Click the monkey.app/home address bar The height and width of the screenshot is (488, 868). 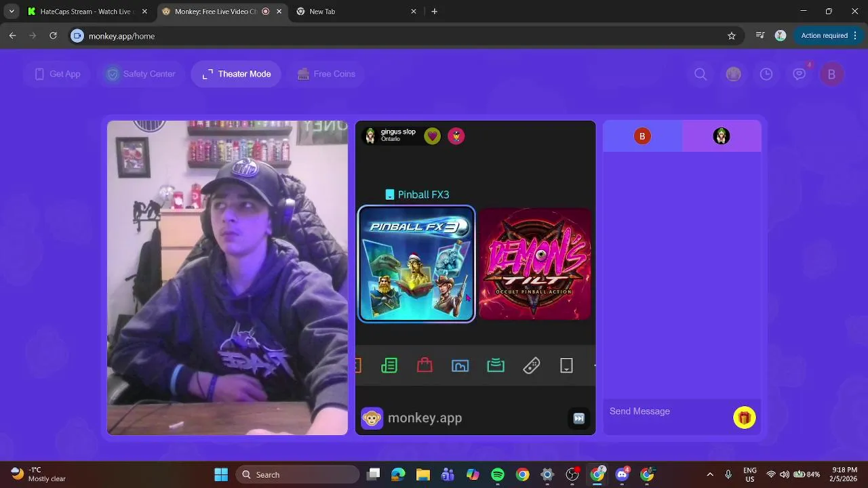tap(407, 36)
